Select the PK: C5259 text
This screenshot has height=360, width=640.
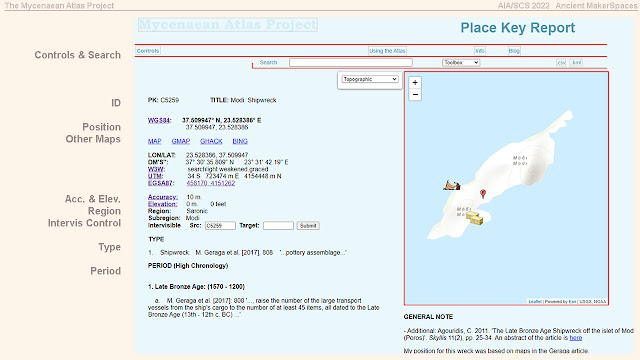tap(163, 100)
